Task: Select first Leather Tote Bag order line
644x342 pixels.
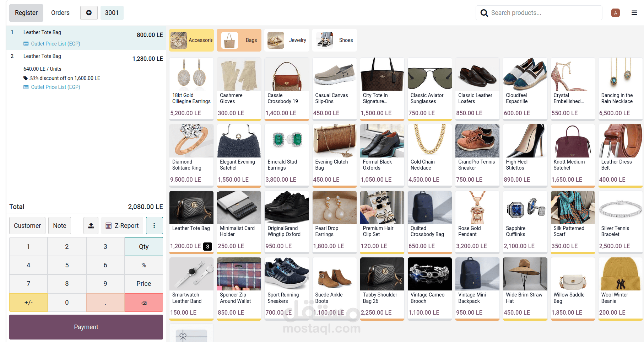Action: (86, 38)
